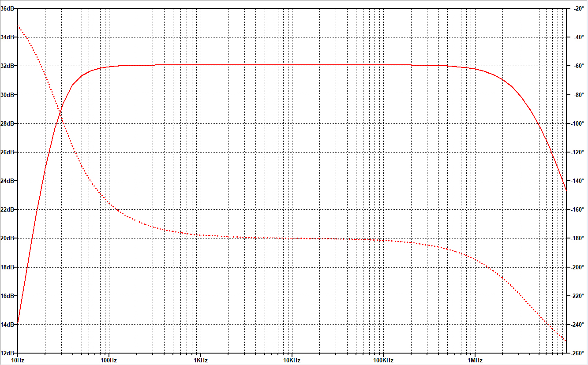This screenshot has height=365, width=588.
Task: Click the 12dB label at the axis bottom
Action: coord(7,353)
